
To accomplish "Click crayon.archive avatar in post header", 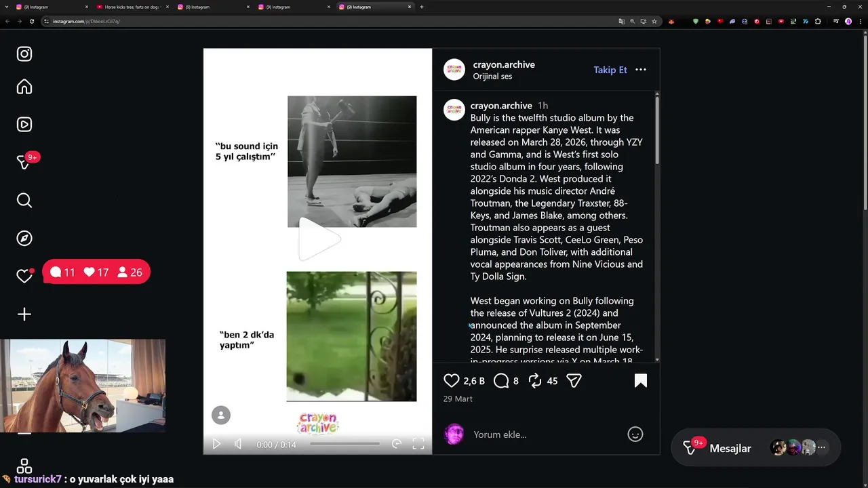I will coord(454,70).
